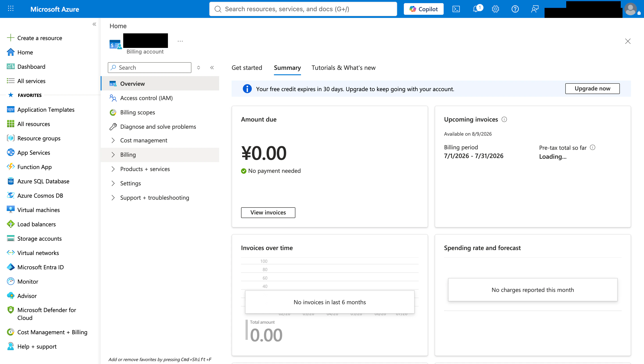The width and height of the screenshot is (644, 364).
Task: Focus the global search resources box
Action: pos(303,9)
